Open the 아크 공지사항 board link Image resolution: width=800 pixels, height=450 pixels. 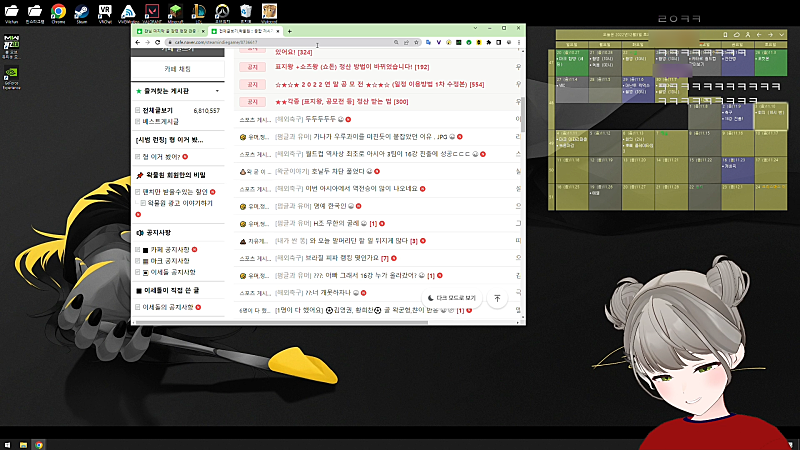(170, 261)
